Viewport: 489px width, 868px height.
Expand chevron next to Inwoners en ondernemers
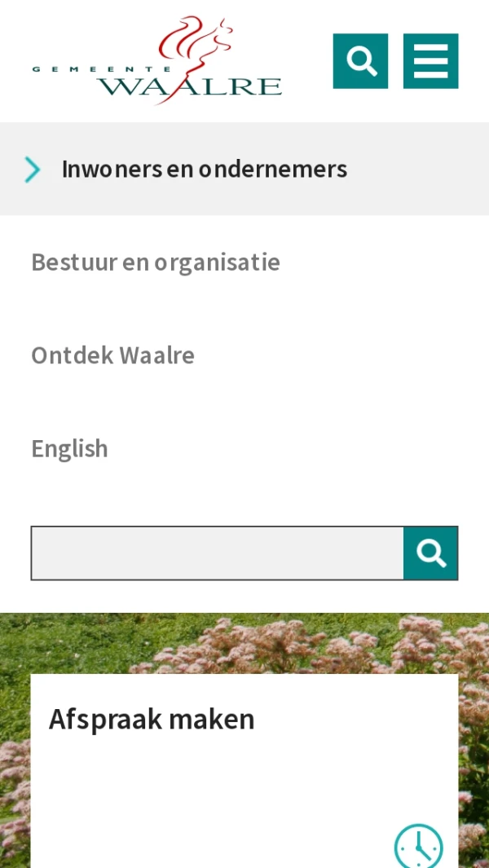point(33,169)
